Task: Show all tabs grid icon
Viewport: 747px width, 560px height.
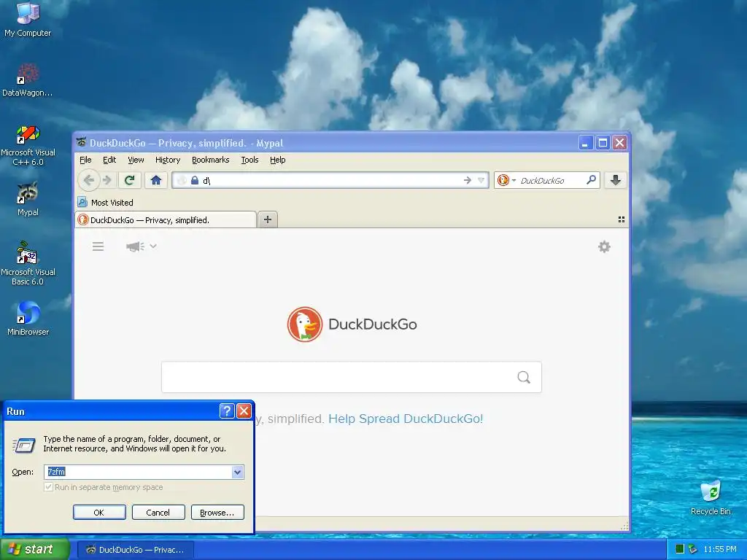Action: [622, 219]
